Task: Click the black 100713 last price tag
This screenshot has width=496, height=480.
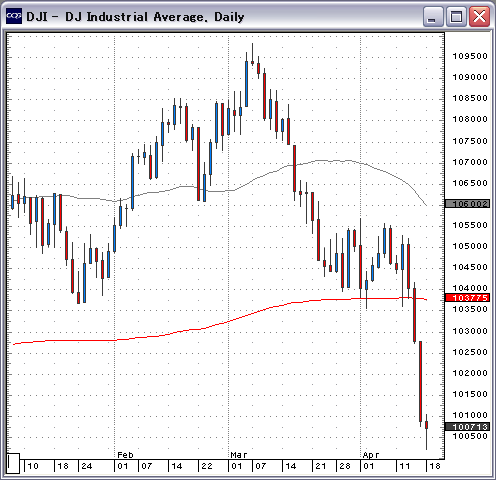Action: 467,427
